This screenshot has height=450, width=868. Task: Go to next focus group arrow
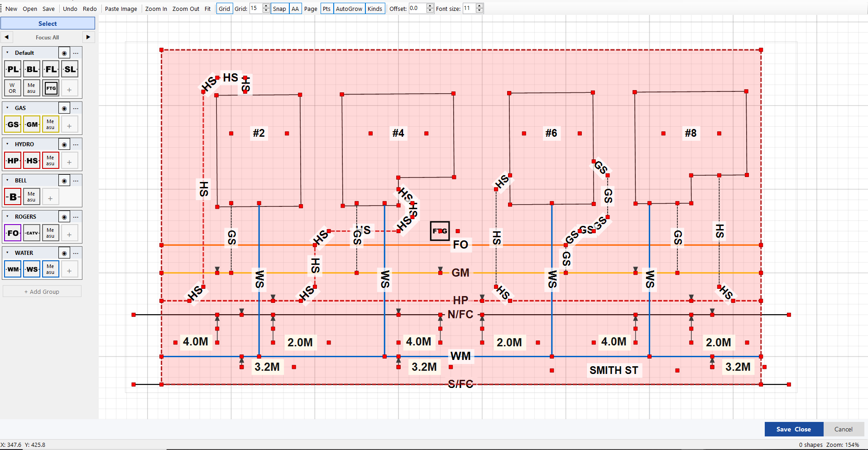tap(88, 37)
